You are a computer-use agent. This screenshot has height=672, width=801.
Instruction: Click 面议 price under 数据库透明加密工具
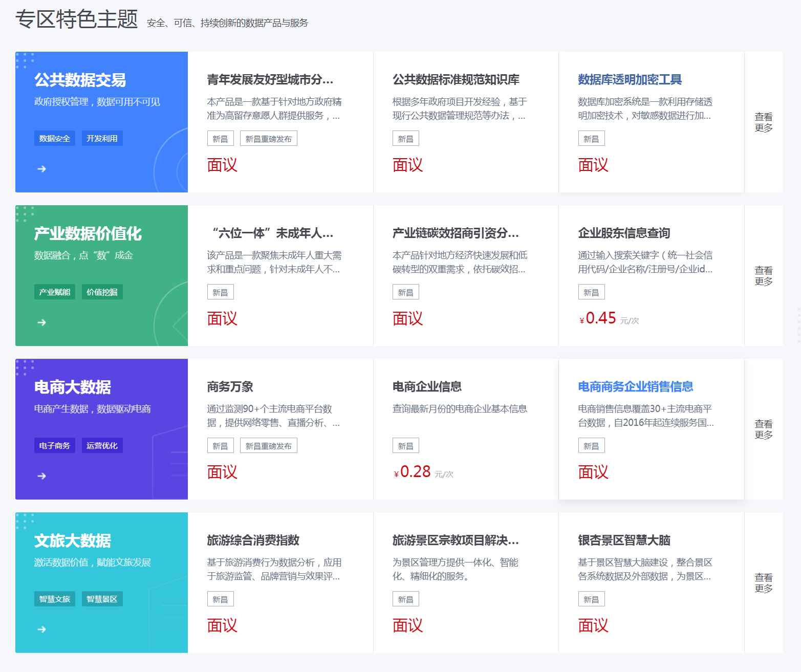pos(593,165)
